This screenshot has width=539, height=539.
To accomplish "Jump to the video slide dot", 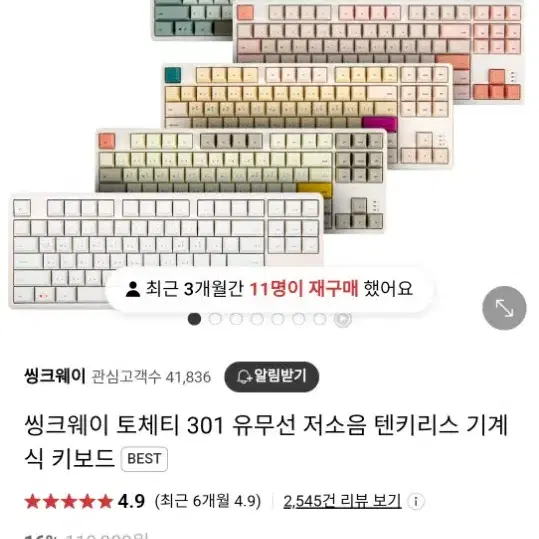I will tap(343, 319).
